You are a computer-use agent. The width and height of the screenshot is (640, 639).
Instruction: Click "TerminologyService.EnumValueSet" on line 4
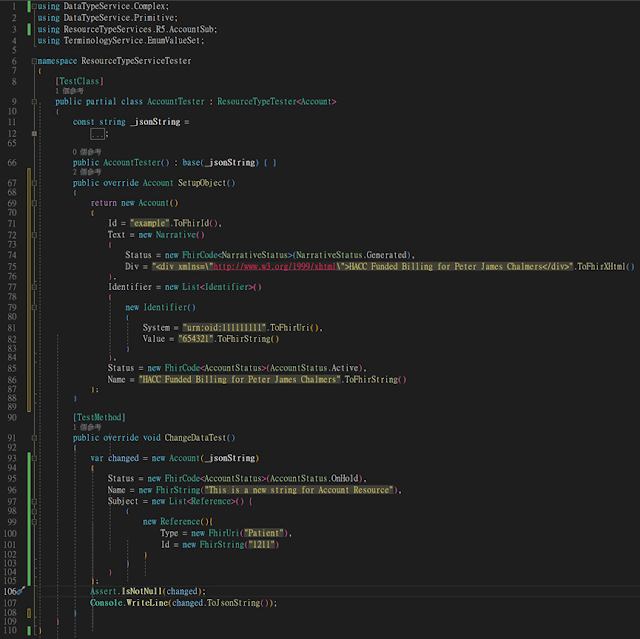point(132,41)
